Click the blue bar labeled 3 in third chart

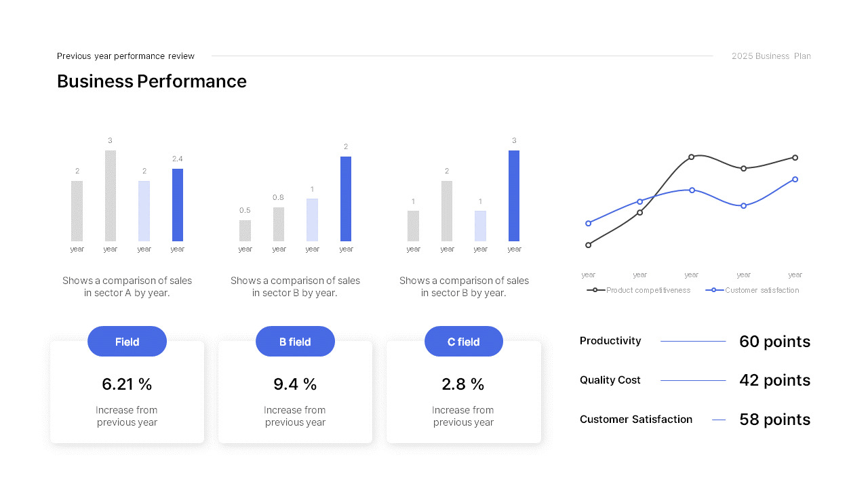pyautogui.click(x=514, y=195)
